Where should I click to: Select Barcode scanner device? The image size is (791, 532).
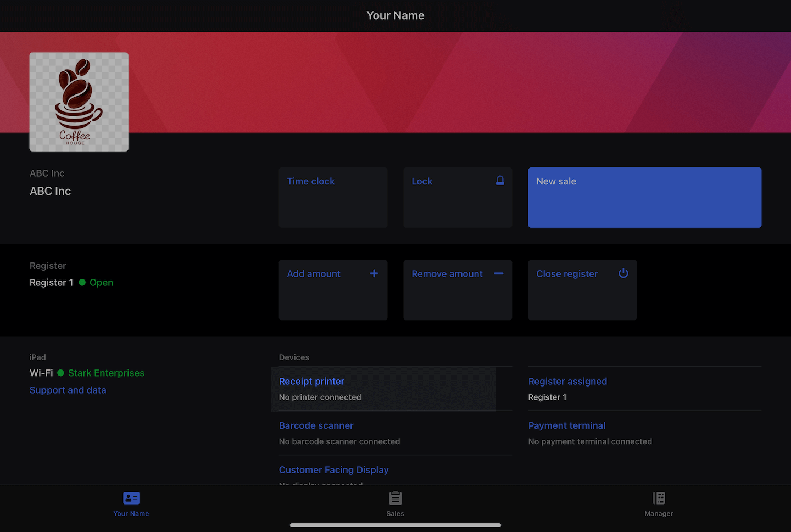click(x=316, y=425)
